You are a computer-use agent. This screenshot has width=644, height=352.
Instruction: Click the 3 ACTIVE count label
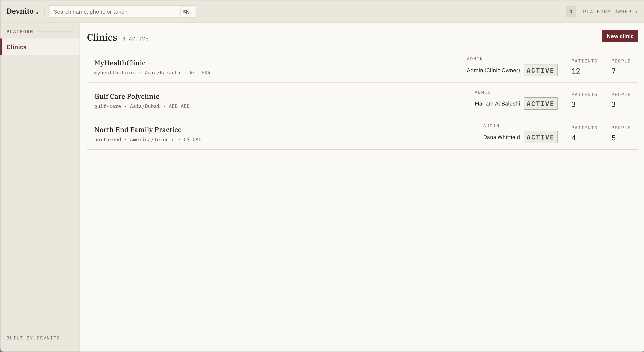[135, 39]
